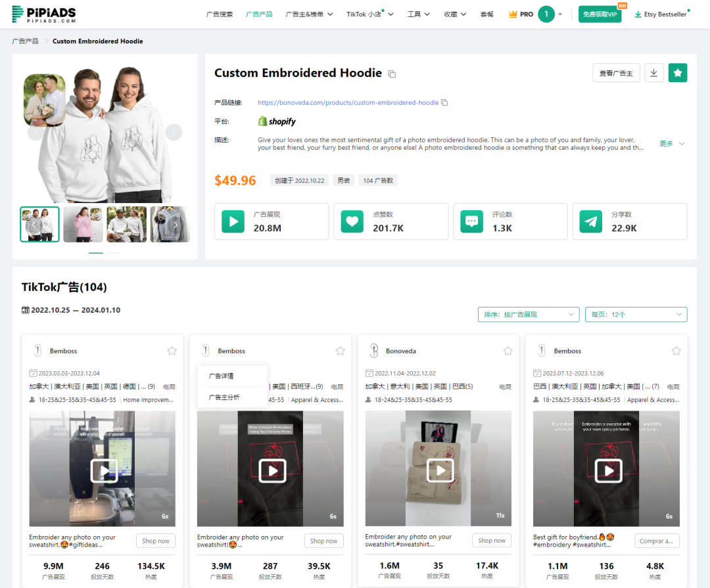Click the PiPiADS logo
710x588 pixels.
(x=44, y=14)
